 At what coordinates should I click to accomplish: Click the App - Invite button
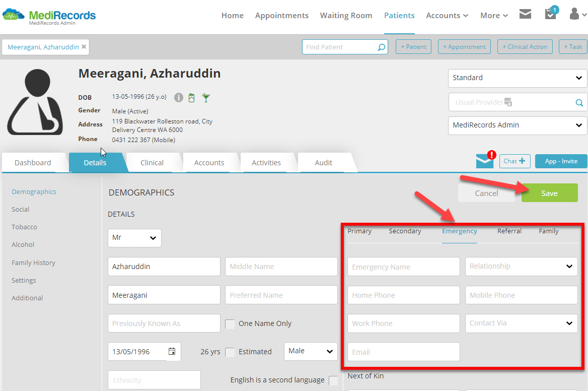coord(561,161)
